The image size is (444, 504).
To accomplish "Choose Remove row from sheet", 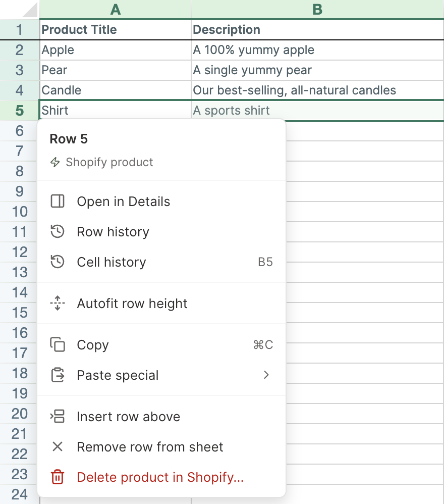I will click(x=161, y=446).
